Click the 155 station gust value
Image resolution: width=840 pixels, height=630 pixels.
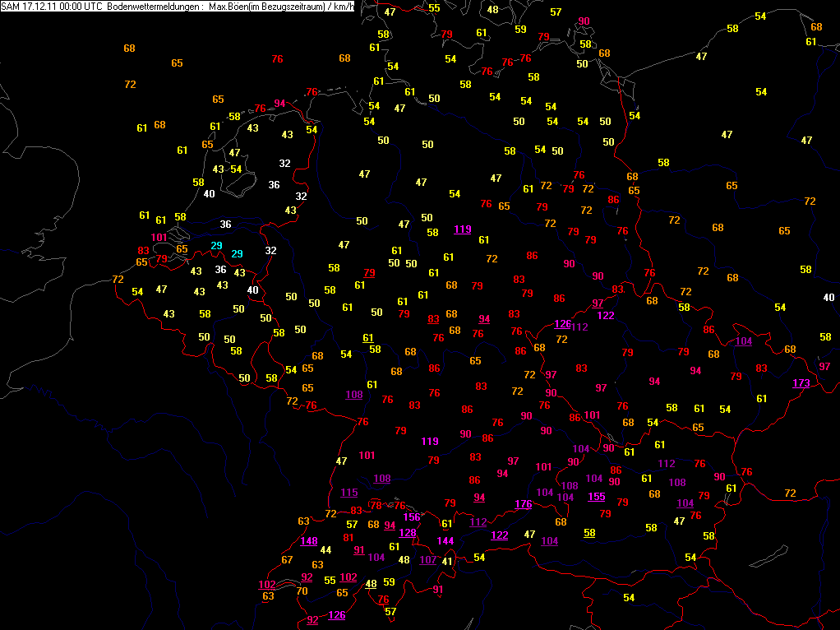point(596,497)
